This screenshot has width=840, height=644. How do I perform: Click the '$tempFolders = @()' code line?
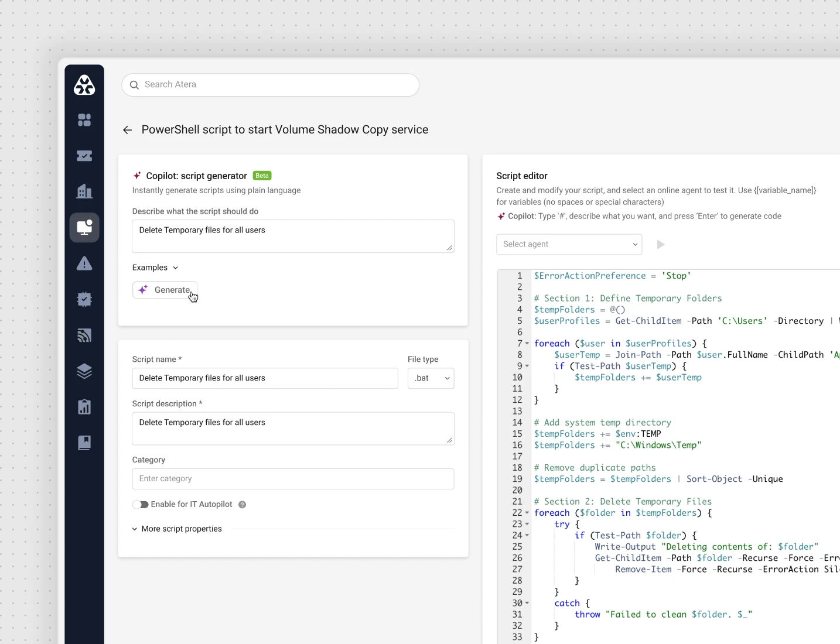point(579,310)
